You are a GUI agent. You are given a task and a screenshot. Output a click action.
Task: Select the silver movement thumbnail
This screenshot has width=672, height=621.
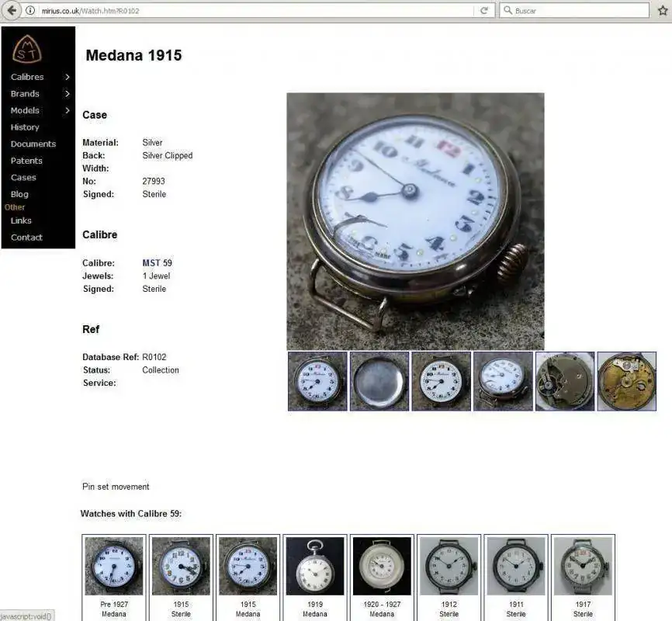(x=565, y=381)
